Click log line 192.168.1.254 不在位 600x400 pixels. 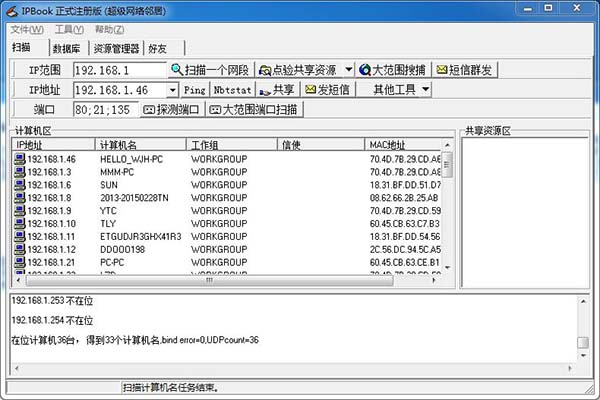[x=52, y=320]
